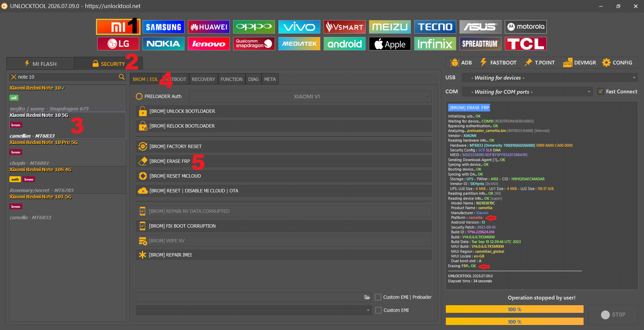
Task: Choose the LG brand logo
Action: [118, 44]
